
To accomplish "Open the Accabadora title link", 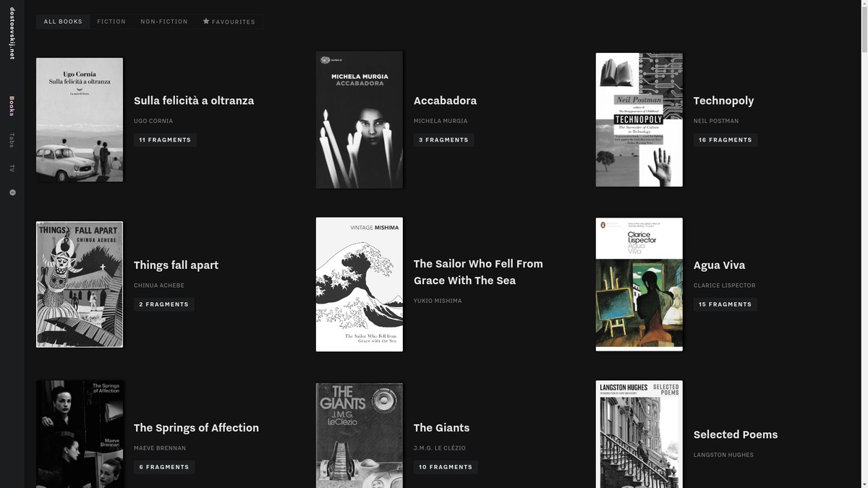I will [x=445, y=100].
